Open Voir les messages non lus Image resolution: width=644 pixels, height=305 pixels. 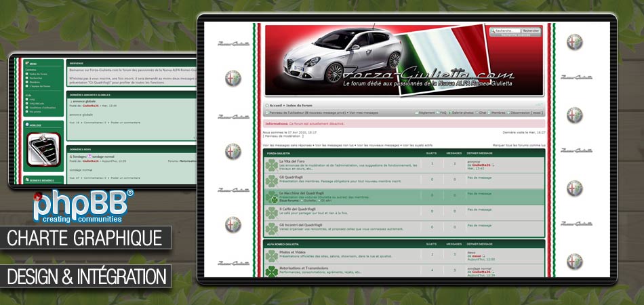click(334, 145)
